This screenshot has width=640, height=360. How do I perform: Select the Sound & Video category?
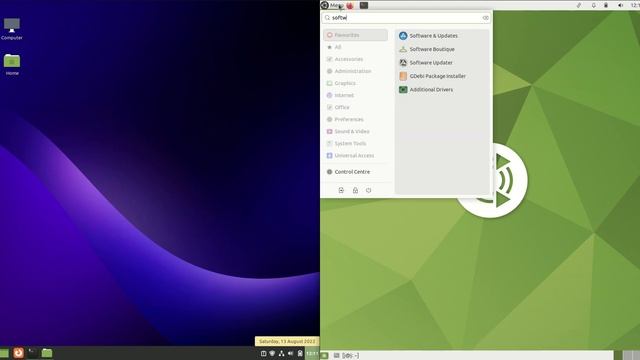tap(356, 131)
